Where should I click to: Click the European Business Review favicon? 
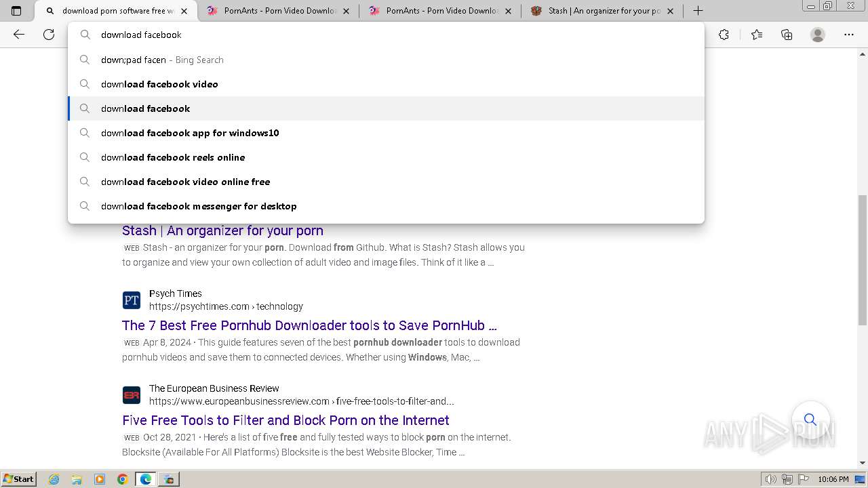(132, 395)
